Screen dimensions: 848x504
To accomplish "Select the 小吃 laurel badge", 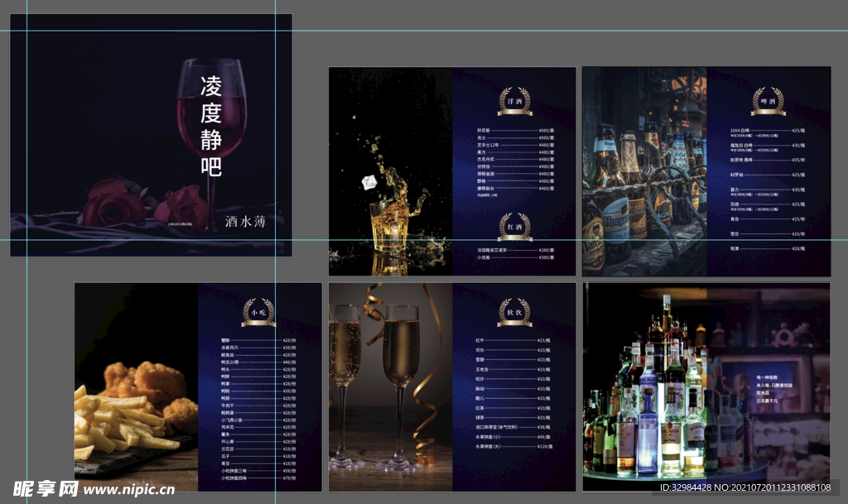I will 258,312.
